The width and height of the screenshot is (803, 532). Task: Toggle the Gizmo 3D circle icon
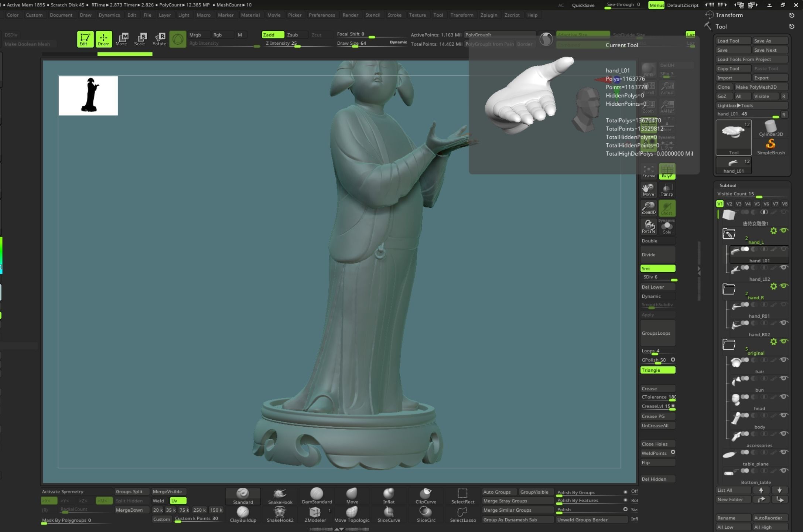click(178, 39)
